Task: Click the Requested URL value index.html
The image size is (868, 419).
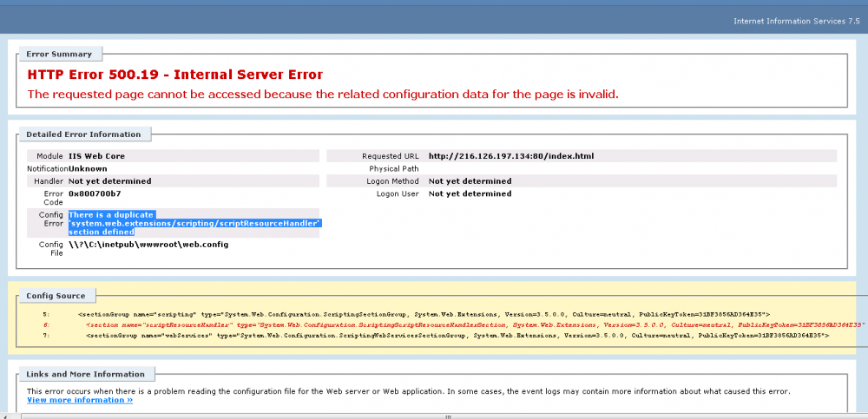Action: 510,156
